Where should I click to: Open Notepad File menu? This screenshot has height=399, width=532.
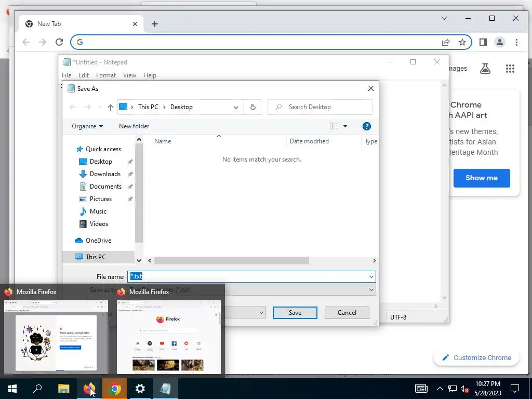tap(66, 75)
